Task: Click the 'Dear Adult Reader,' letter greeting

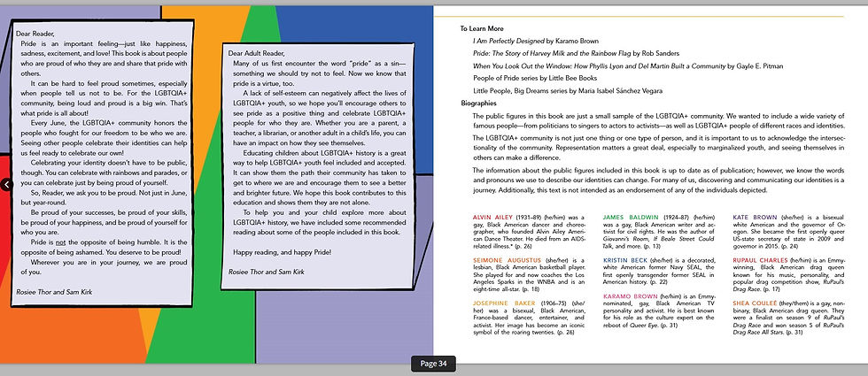Action: pyautogui.click(x=256, y=54)
